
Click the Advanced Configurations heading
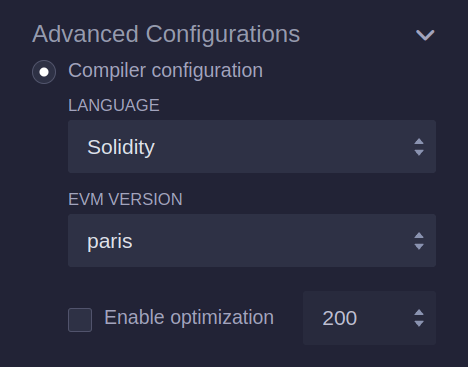(x=166, y=34)
